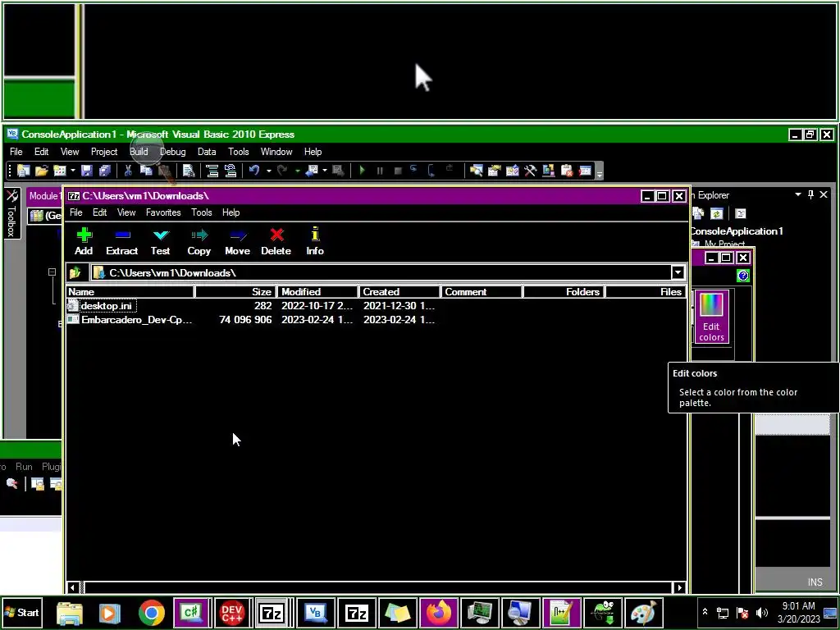This screenshot has width=840, height=630.
Task: Click the Move icon in 7-Zip toolbar
Action: 237,241
